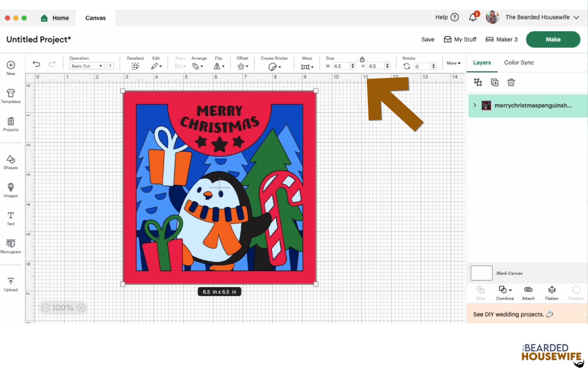Click the Flatten tool

[x=552, y=293]
